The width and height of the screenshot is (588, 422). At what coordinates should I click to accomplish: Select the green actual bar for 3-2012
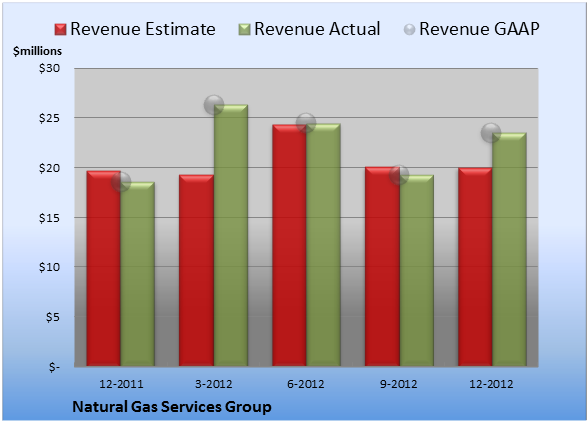231,235
